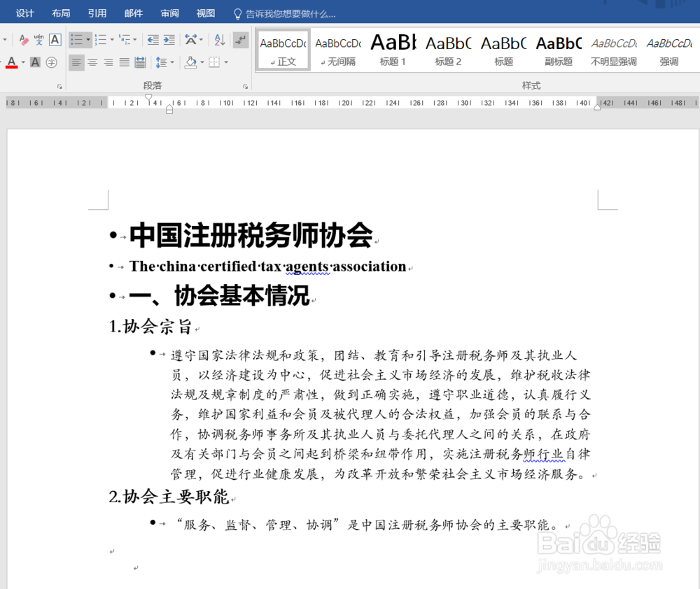This screenshot has width=700, height=589.
Task: Click the text 'The china certified tax agents association'
Action: coord(267,267)
